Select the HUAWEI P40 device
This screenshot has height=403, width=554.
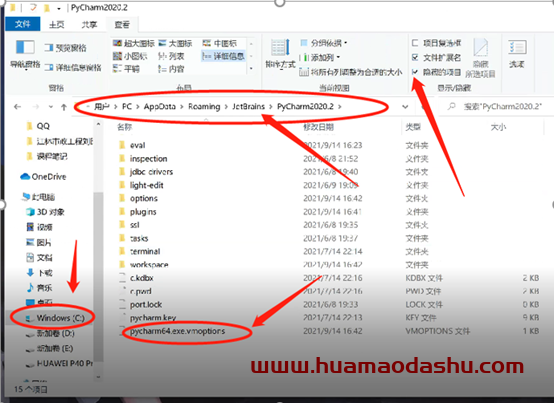[x=59, y=363]
